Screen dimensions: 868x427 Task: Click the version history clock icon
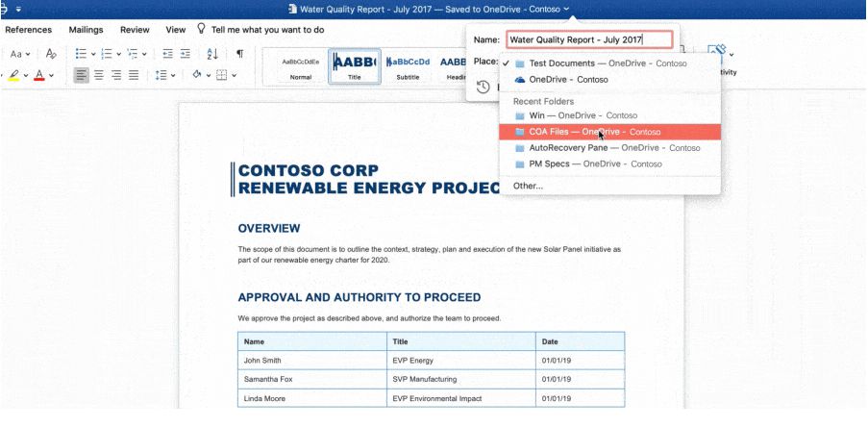point(484,88)
